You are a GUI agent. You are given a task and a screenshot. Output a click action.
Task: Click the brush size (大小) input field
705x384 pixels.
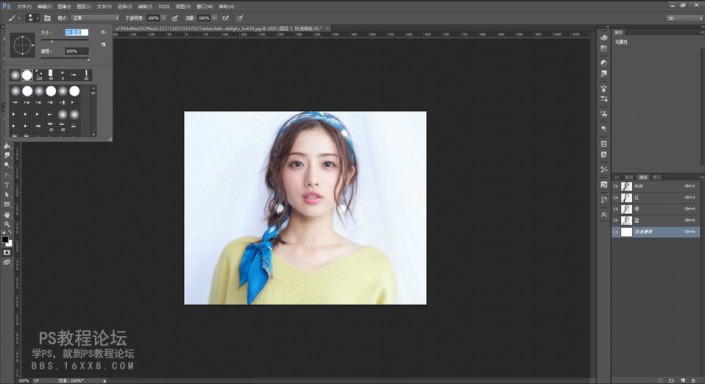point(76,32)
